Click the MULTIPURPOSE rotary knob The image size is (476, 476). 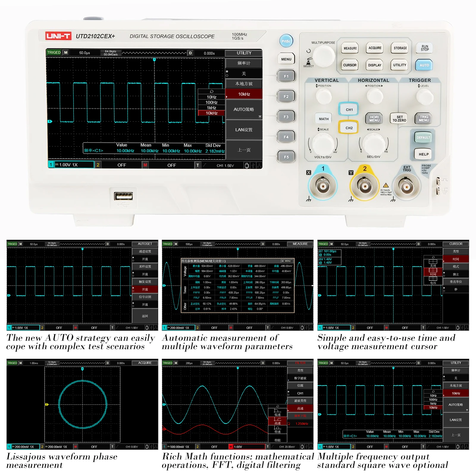[324, 56]
